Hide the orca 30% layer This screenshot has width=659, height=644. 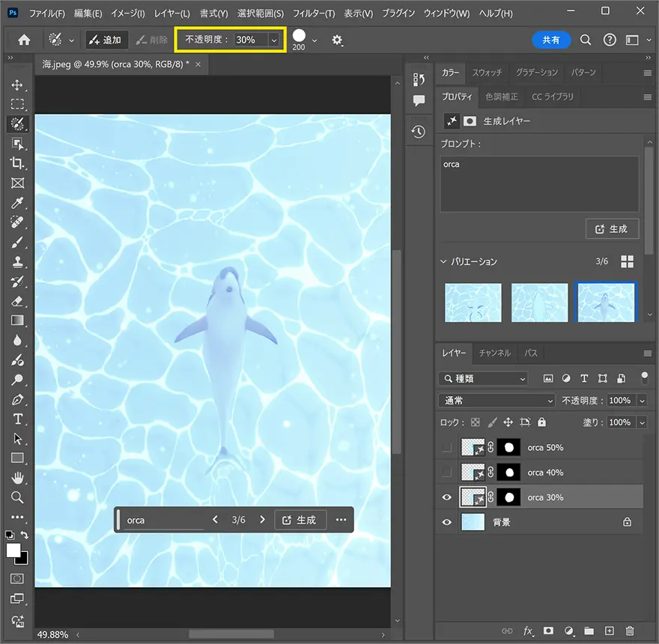point(447,497)
